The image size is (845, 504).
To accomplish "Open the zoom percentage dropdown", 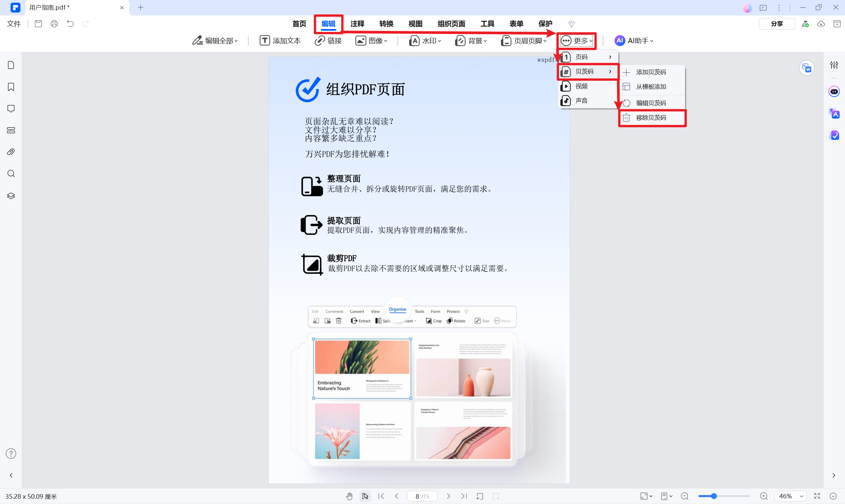I will pos(789,496).
